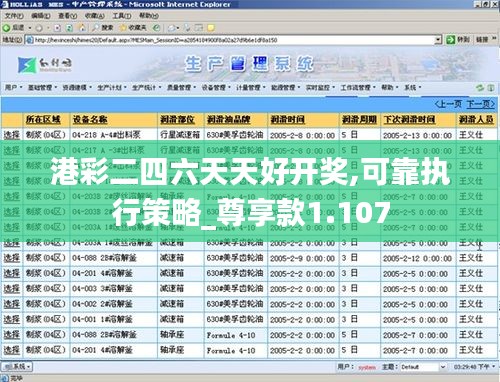The image size is (500, 382).
Task: Click 选择 for row 04-003 3#溶解釜
Action: (12, 289)
